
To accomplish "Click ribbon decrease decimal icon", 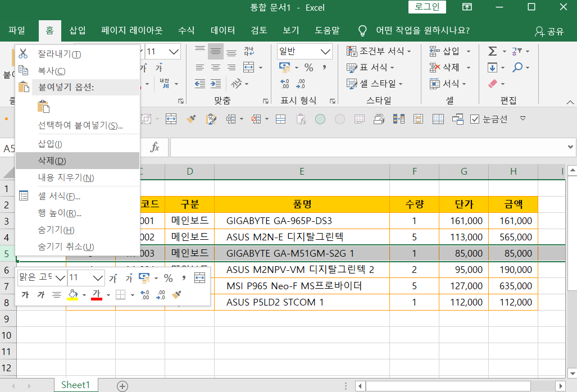I will (x=300, y=84).
